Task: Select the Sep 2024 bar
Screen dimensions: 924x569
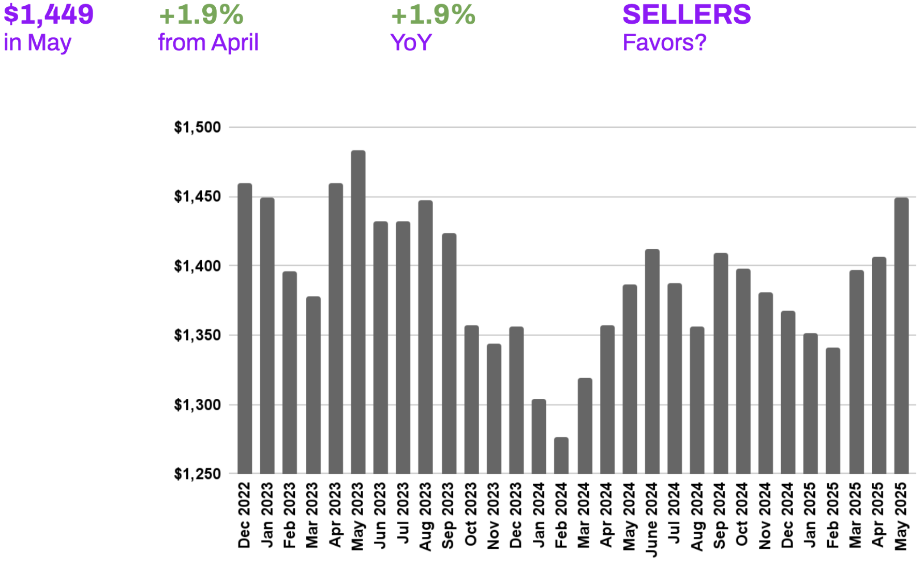Action: [721, 363]
